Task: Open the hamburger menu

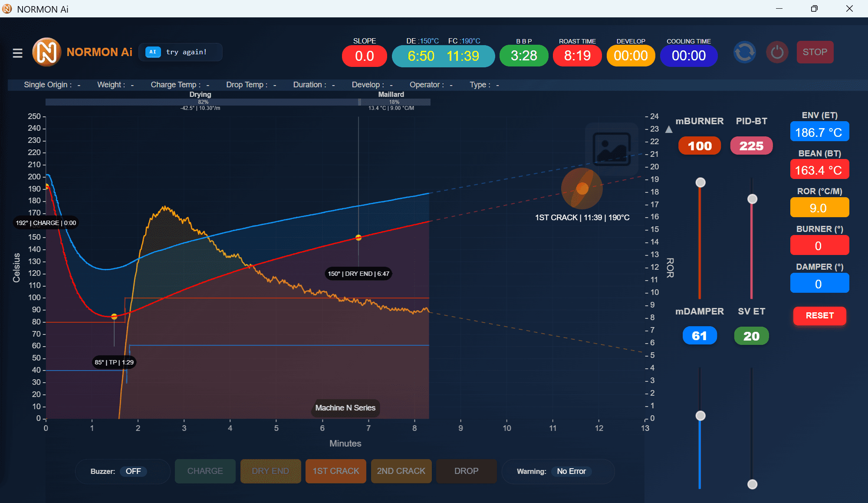Action: pos(17,53)
